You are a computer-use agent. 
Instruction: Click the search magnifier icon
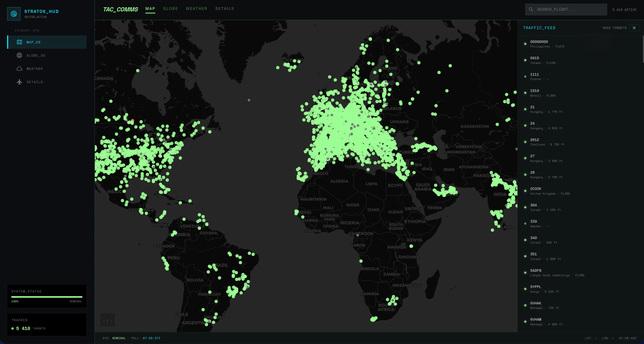click(x=531, y=10)
